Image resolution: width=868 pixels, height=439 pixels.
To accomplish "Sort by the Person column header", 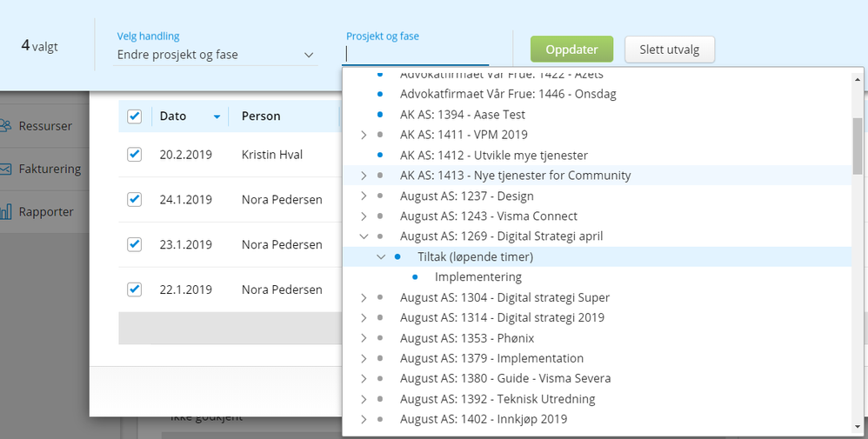I will point(261,116).
